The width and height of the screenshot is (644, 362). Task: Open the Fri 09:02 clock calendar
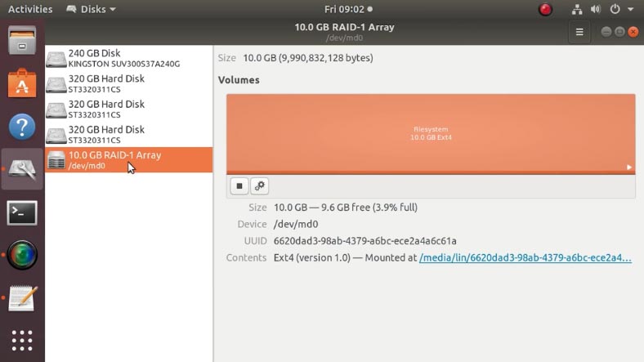coord(347,10)
